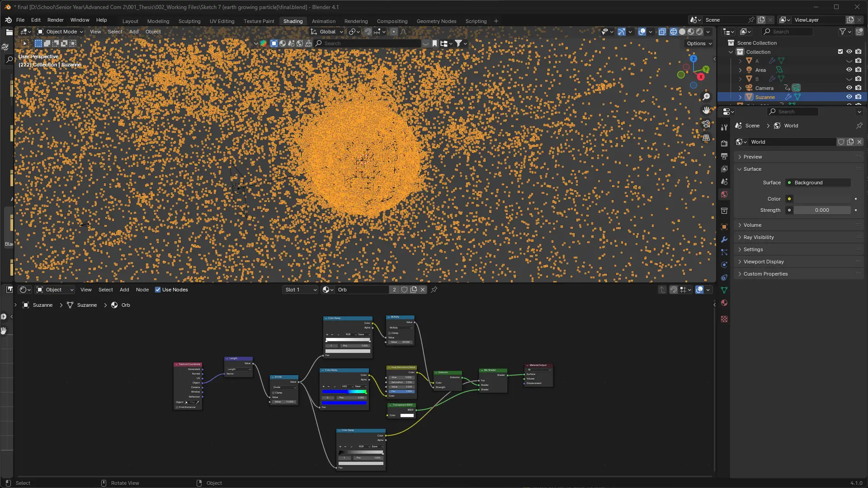
Task: Open the Object Data properties tab (green triangle)
Action: click(724, 290)
